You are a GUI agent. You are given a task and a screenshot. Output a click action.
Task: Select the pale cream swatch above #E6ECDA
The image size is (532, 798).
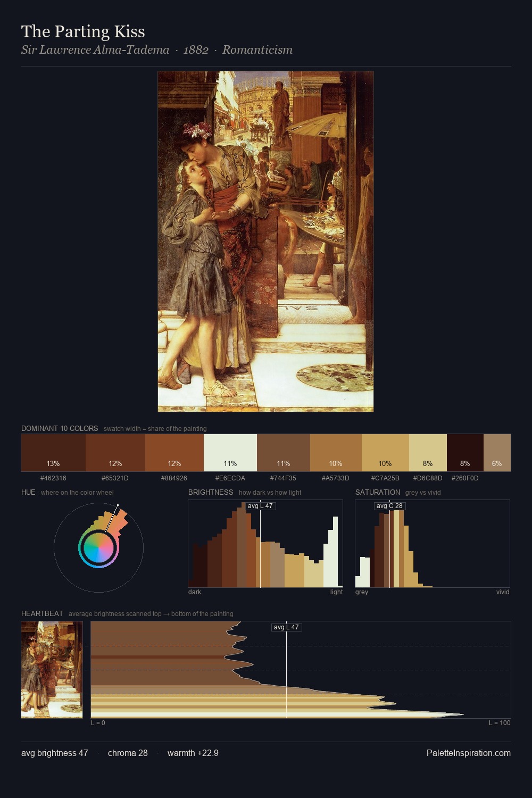230,453
